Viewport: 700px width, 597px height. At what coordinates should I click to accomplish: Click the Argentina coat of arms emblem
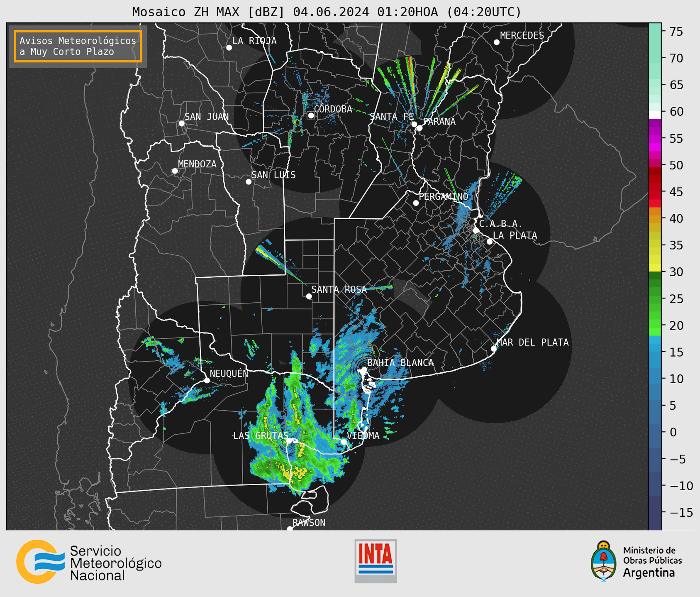pyautogui.click(x=603, y=561)
